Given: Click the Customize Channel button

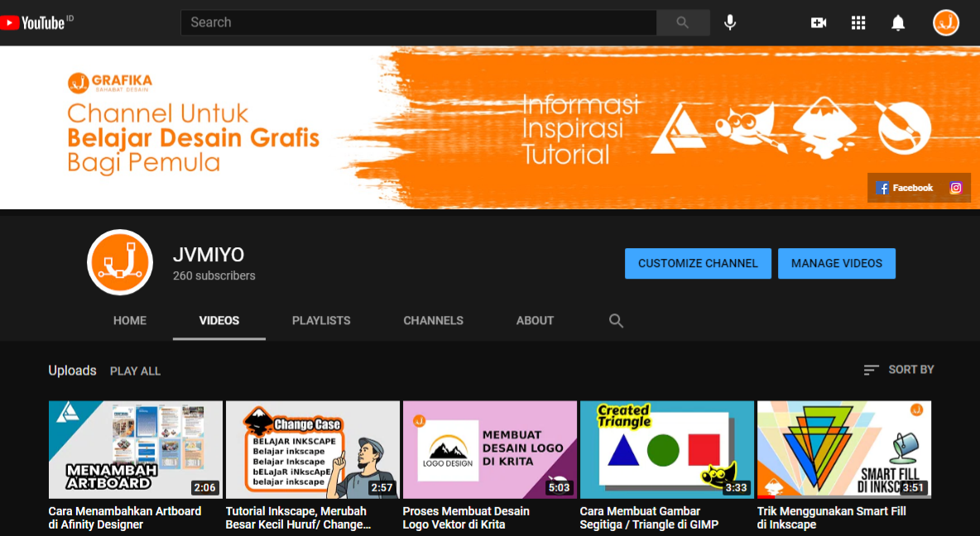Looking at the screenshot, I should pyautogui.click(x=698, y=263).
